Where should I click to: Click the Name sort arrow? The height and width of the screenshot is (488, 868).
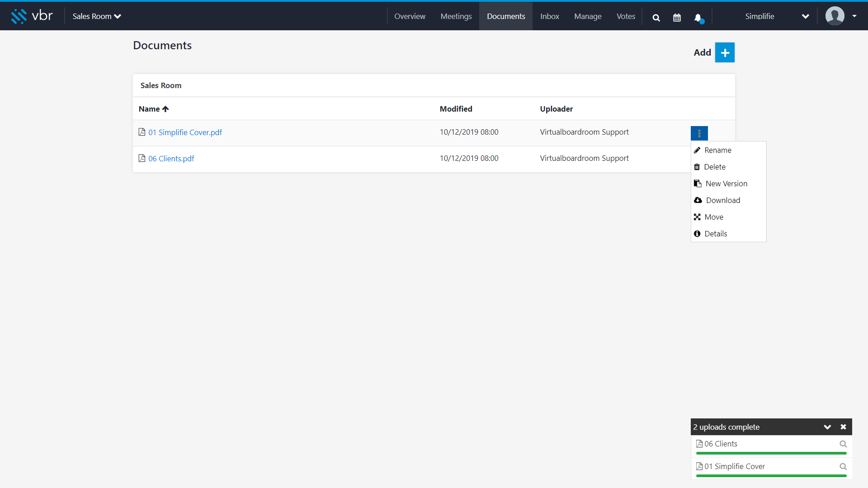tap(165, 109)
